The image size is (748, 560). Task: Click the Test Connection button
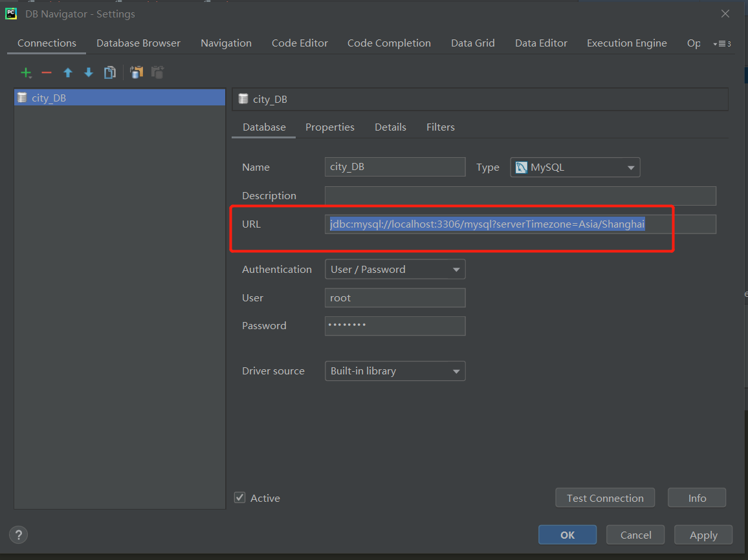pyautogui.click(x=604, y=497)
